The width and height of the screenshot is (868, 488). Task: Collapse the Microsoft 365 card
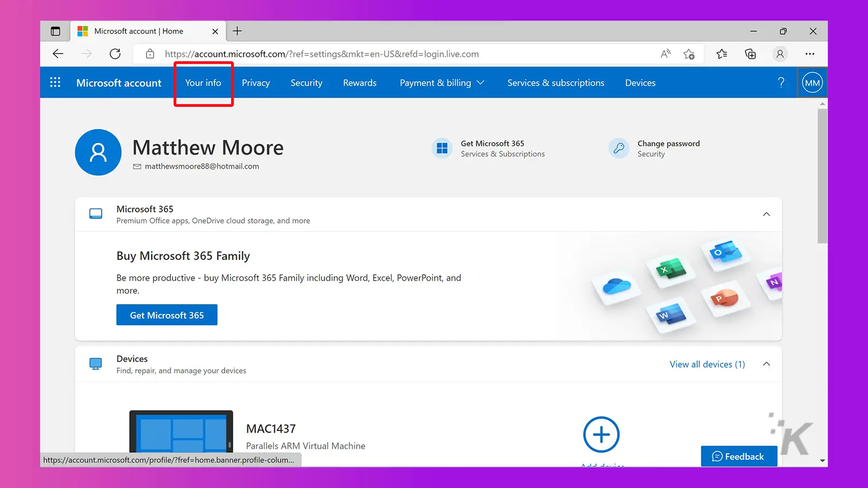point(767,214)
